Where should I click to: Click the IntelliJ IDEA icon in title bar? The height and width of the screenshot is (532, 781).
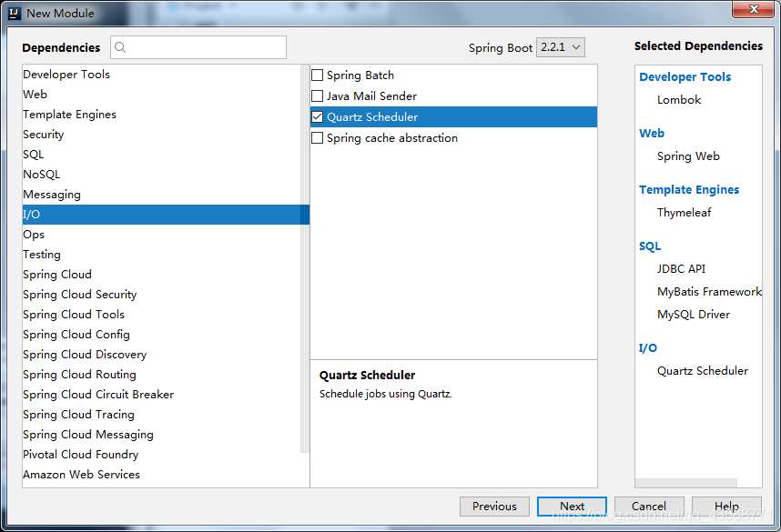pos(14,13)
